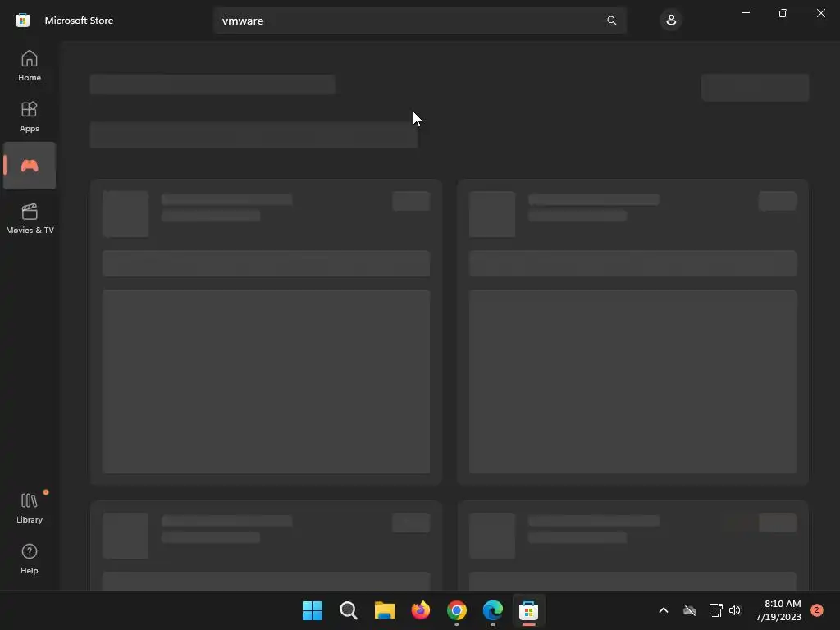Select the Gaming controller sidebar icon
The height and width of the screenshot is (630, 840).
point(30,166)
